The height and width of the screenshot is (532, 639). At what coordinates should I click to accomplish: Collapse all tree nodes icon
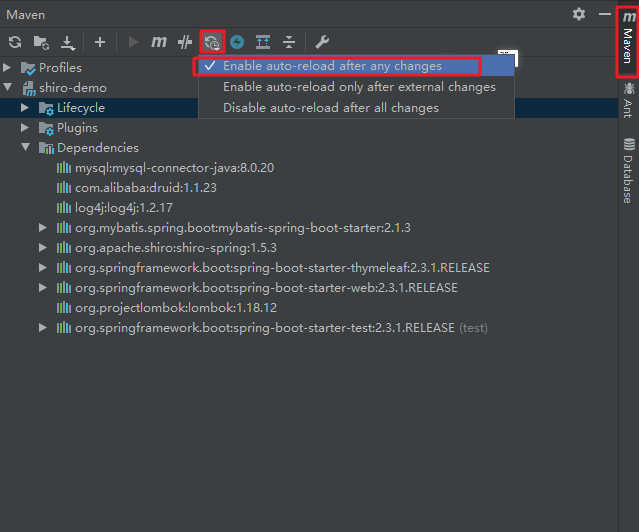(289, 42)
